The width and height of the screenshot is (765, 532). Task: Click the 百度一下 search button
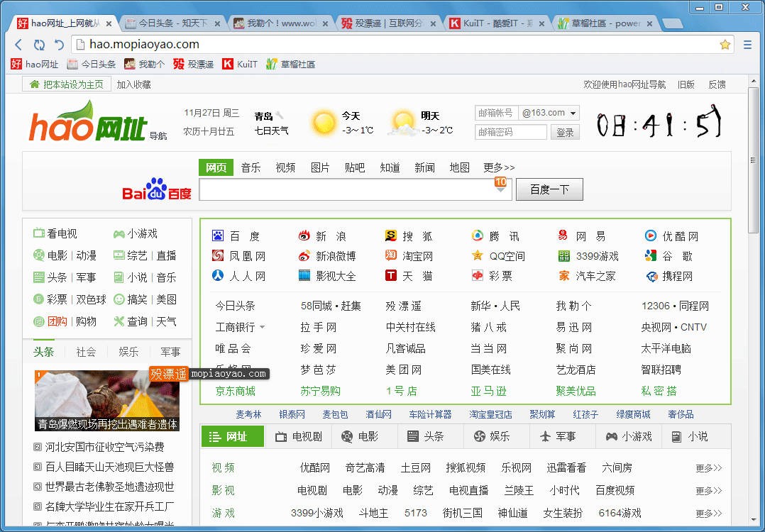click(549, 189)
